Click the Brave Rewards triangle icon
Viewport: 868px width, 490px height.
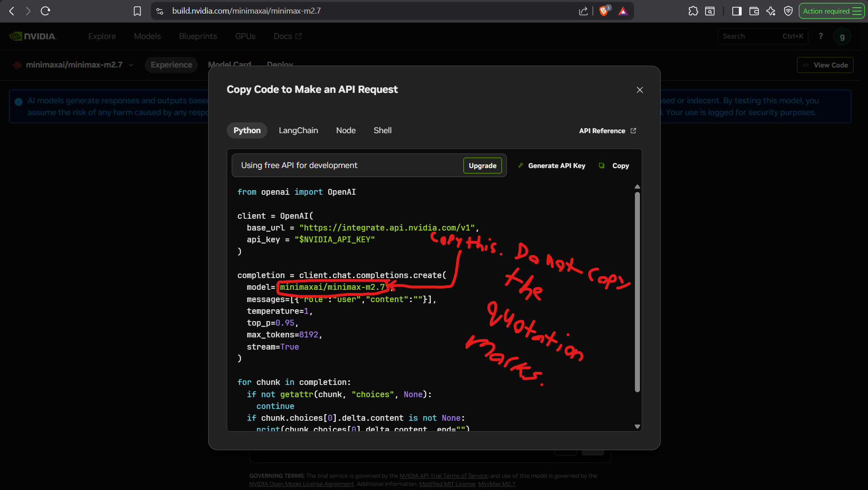click(623, 11)
